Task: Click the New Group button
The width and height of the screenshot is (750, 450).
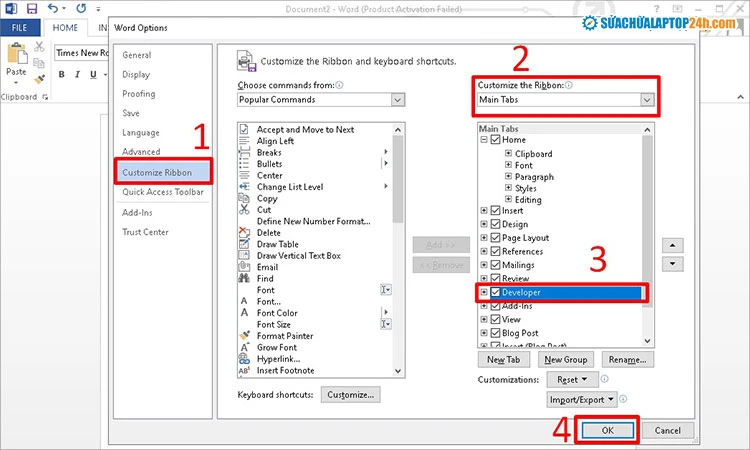Action: tap(566, 359)
